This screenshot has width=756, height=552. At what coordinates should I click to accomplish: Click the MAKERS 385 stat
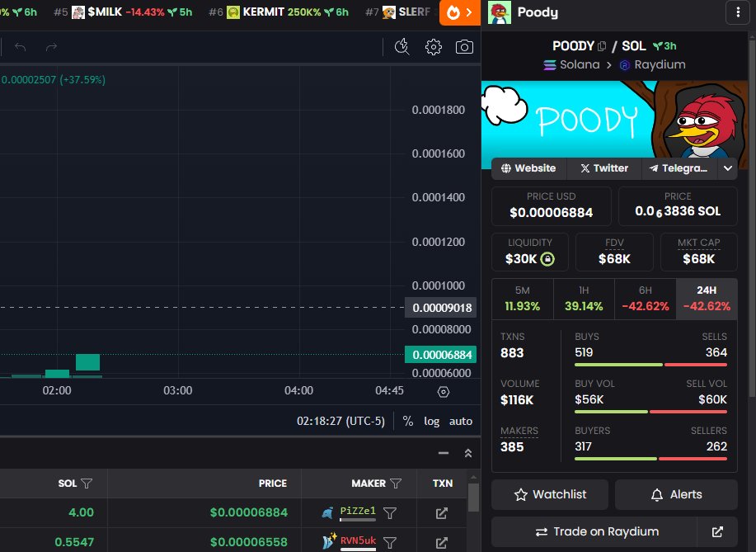pyautogui.click(x=519, y=439)
